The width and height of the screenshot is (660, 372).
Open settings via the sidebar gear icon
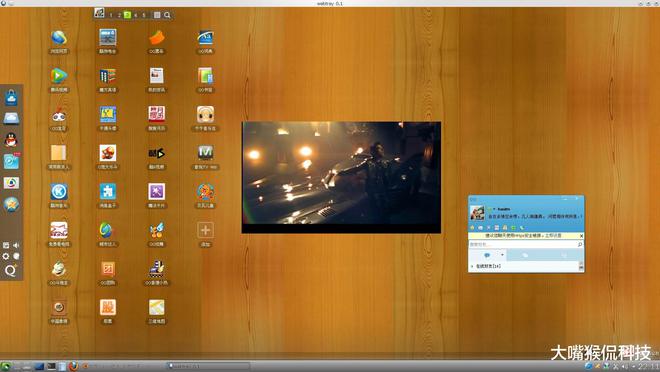pyautogui.click(x=6, y=256)
